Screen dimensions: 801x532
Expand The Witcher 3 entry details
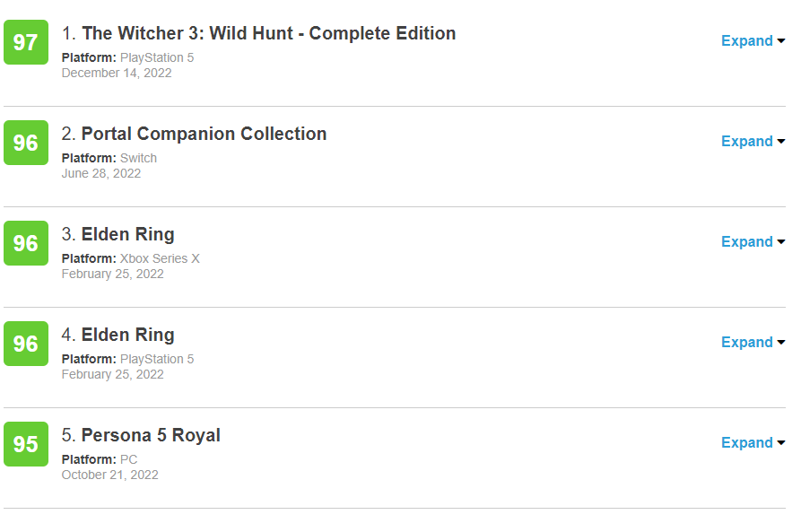[x=753, y=41]
